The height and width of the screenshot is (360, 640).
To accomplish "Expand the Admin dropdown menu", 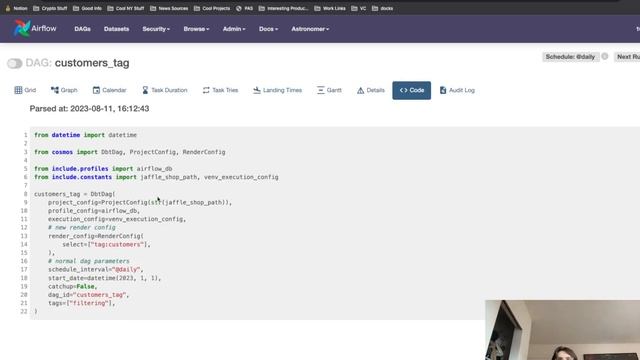I will pos(234,29).
